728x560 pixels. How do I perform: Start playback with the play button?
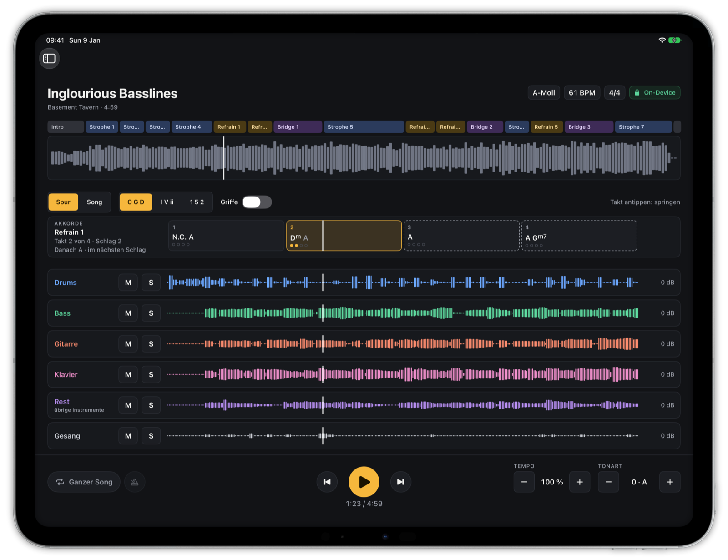pos(364,482)
